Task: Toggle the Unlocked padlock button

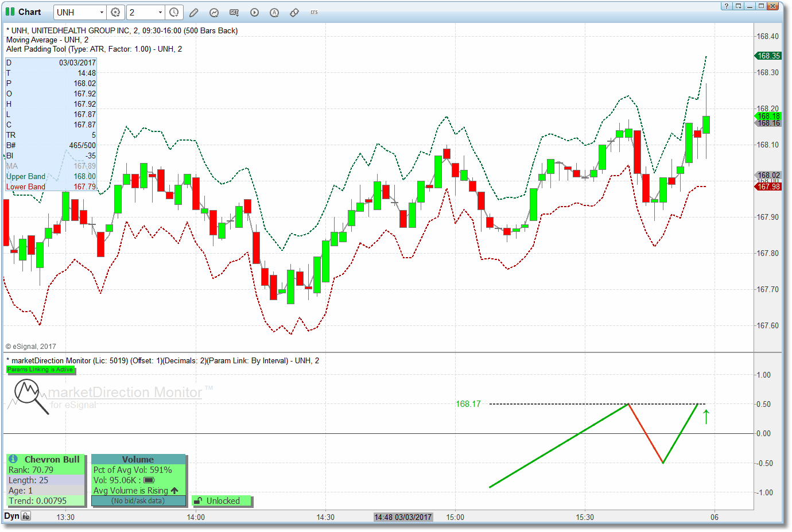Action: pos(222,501)
